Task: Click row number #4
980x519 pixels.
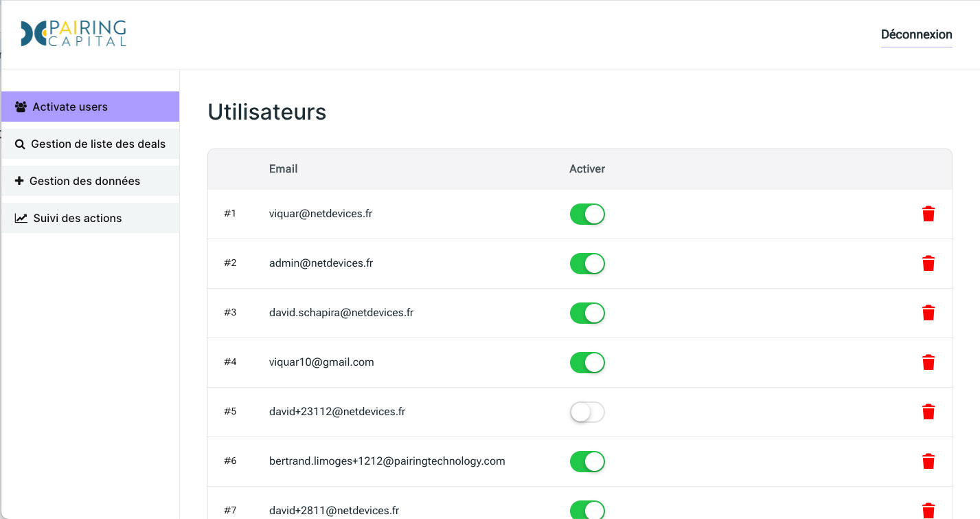Action: [230, 362]
